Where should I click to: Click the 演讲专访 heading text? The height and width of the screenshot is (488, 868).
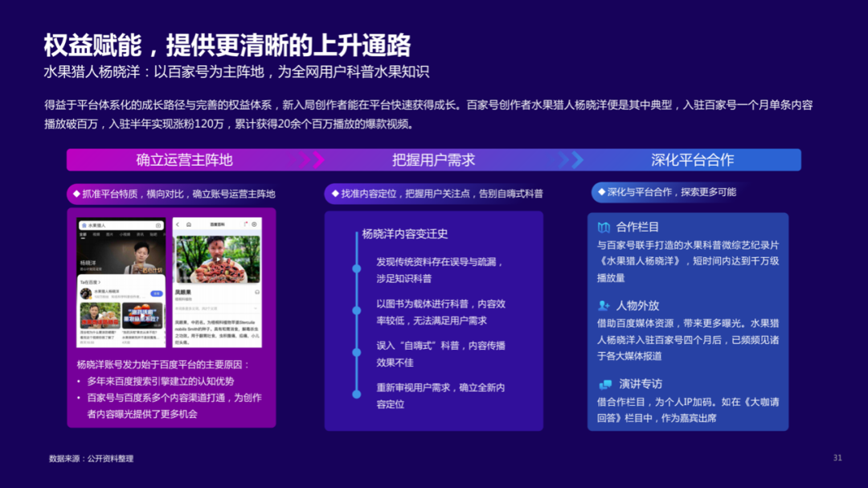[x=641, y=383]
